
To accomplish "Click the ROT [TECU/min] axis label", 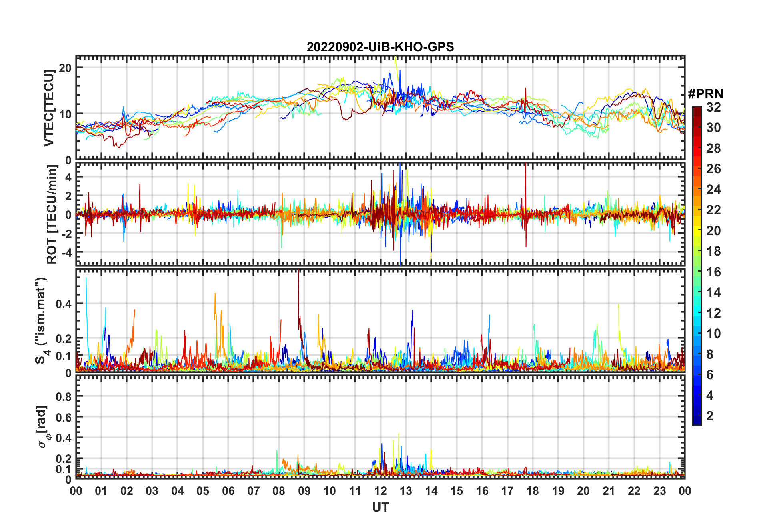I will 52,214.
